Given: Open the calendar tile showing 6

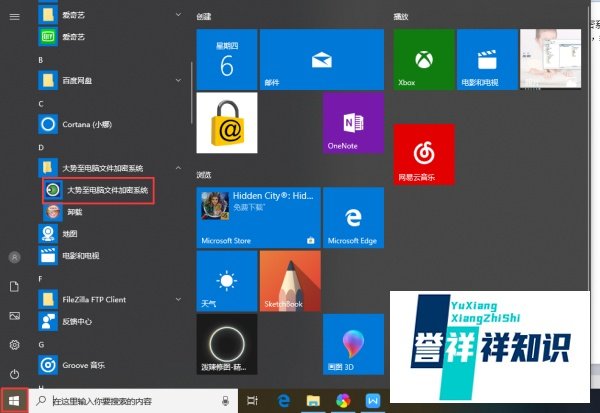Looking at the screenshot, I should click(x=227, y=59).
